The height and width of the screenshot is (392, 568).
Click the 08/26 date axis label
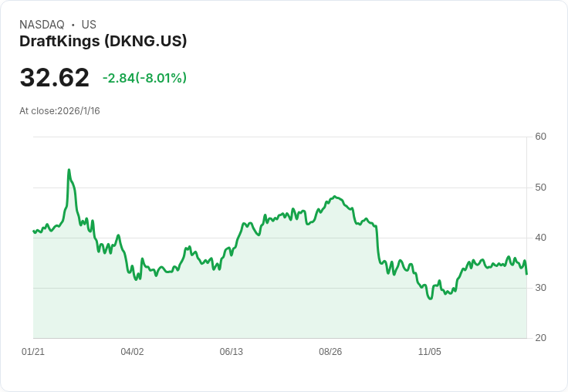(x=330, y=352)
